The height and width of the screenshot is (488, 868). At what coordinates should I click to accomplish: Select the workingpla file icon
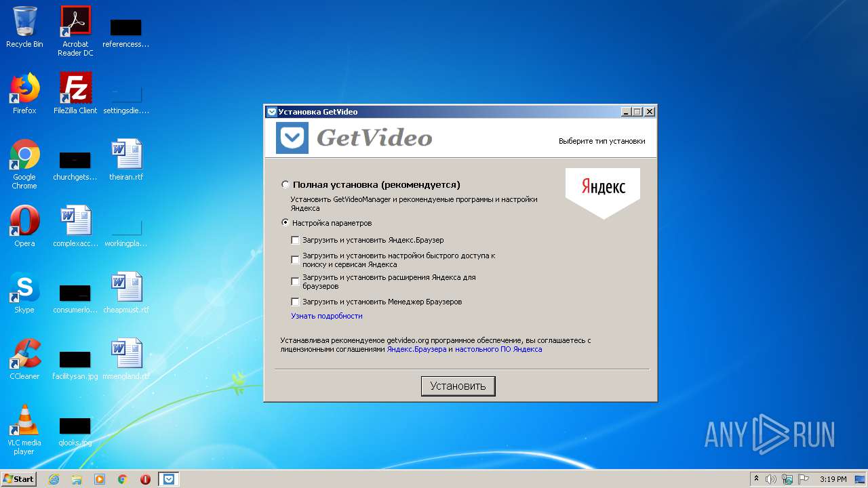126,232
